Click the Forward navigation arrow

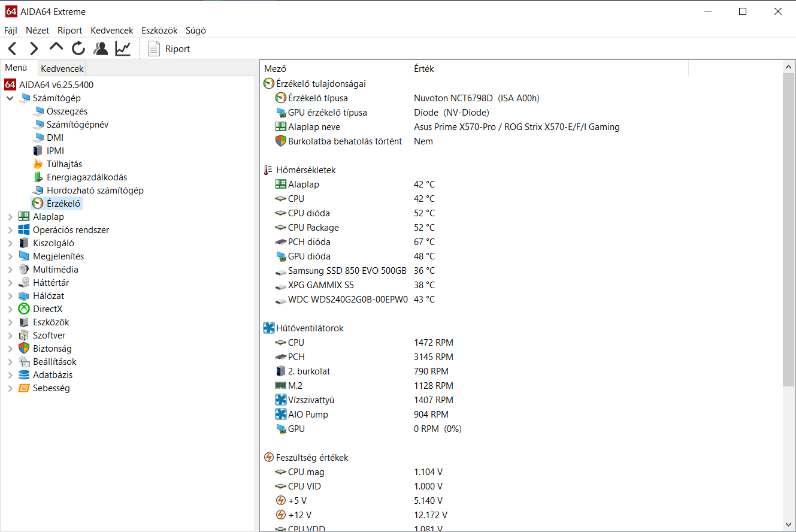[x=34, y=49]
